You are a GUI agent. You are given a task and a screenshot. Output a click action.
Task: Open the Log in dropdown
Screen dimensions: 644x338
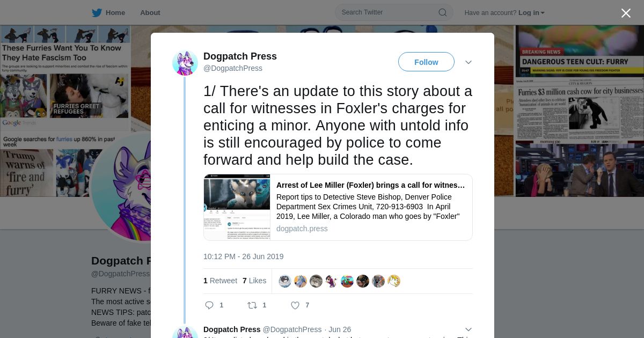point(531,13)
